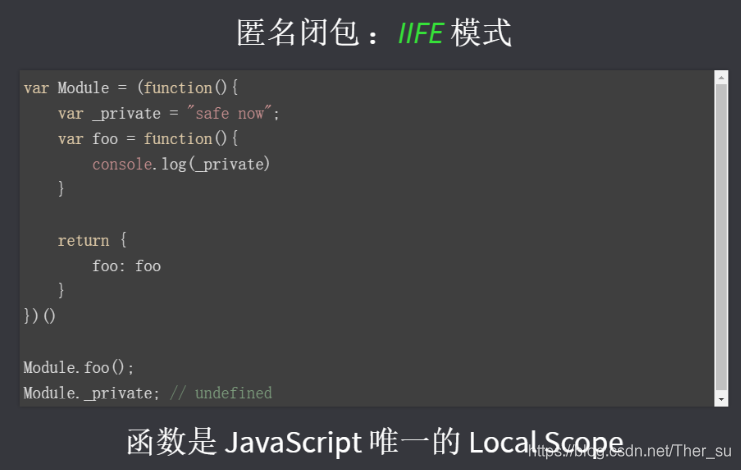The image size is (741, 470).
Task: Click the '})()' invocation line
Action: click(x=40, y=316)
